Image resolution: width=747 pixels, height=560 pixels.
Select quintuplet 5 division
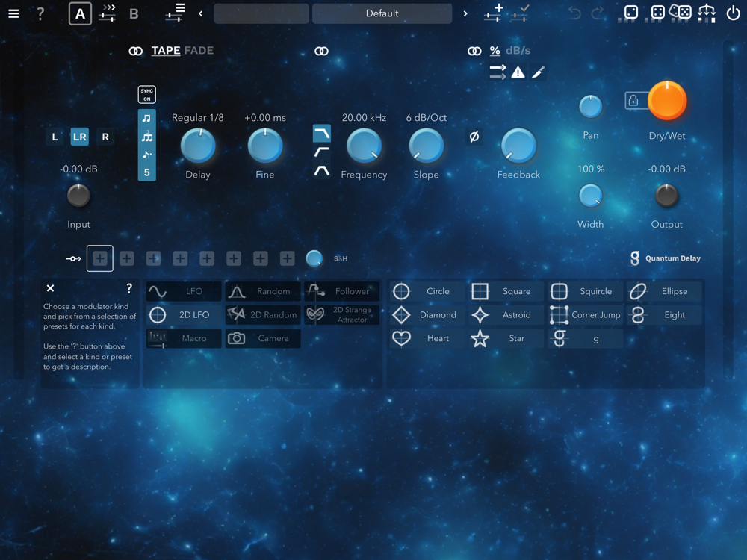[146, 172]
